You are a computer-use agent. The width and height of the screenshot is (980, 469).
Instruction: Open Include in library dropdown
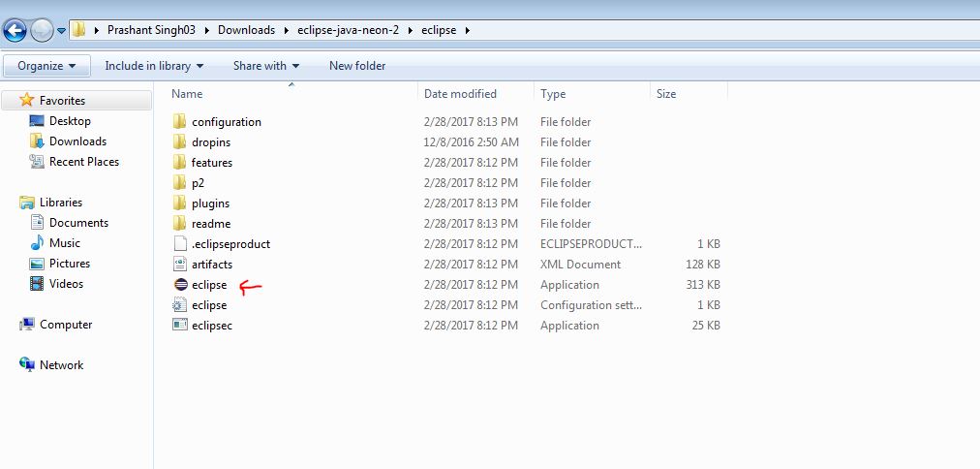point(154,66)
